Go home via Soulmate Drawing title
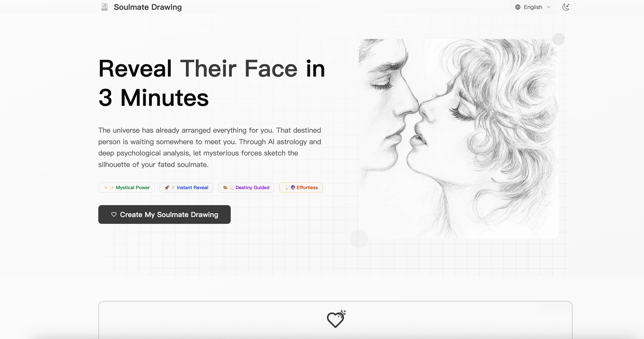Viewport: 644px width, 339px height. point(148,7)
